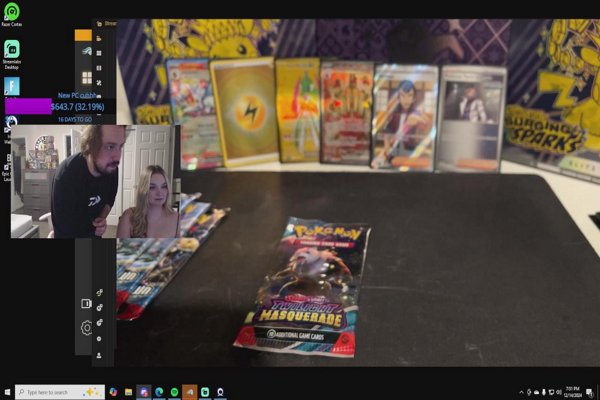
Task: Open the notification center icon
Action: (x=590, y=392)
